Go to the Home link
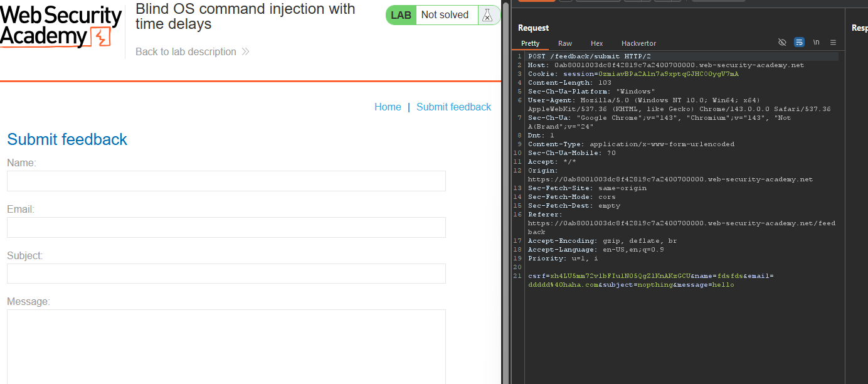This screenshot has width=868, height=384. click(x=388, y=107)
